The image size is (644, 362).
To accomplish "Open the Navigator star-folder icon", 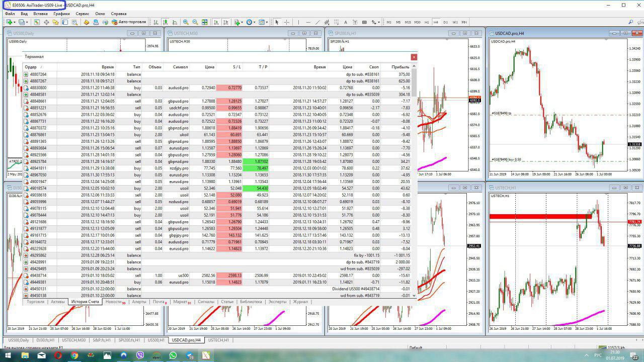I will pyautogui.click(x=55, y=22).
